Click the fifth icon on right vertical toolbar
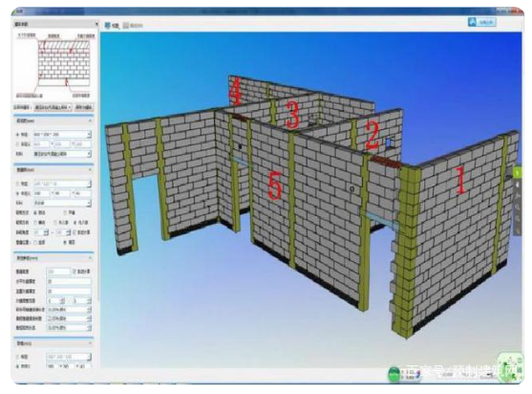The height and width of the screenshot is (394, 532). pyautogui.click(x=518, y=218)
